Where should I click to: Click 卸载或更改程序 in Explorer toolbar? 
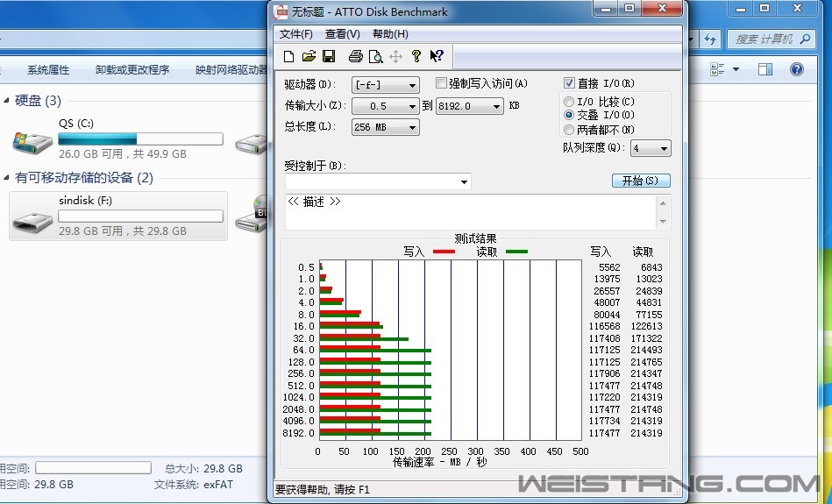(132, 70)
